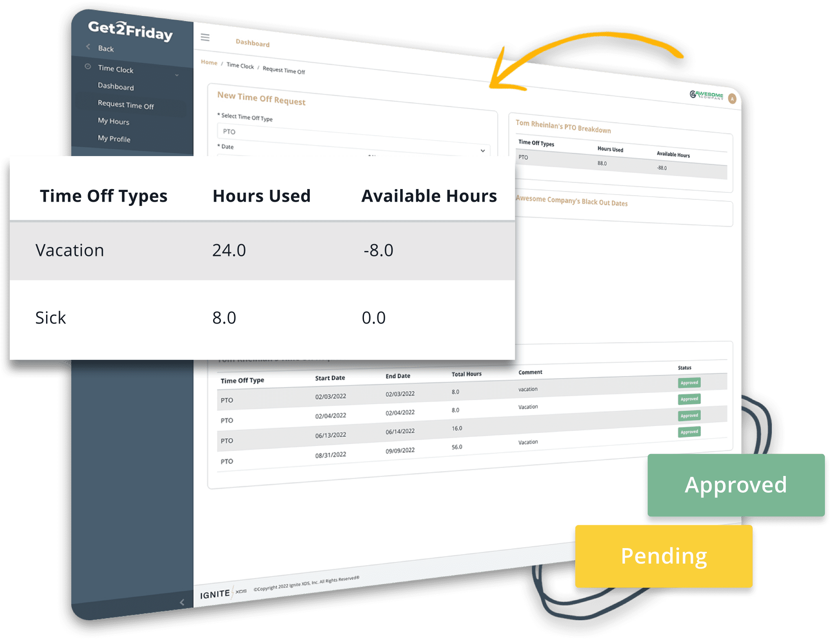This screenshot has width=840, height=639.
Task: Click the 56.0 total hours cell
Action: tap(456, 447)
